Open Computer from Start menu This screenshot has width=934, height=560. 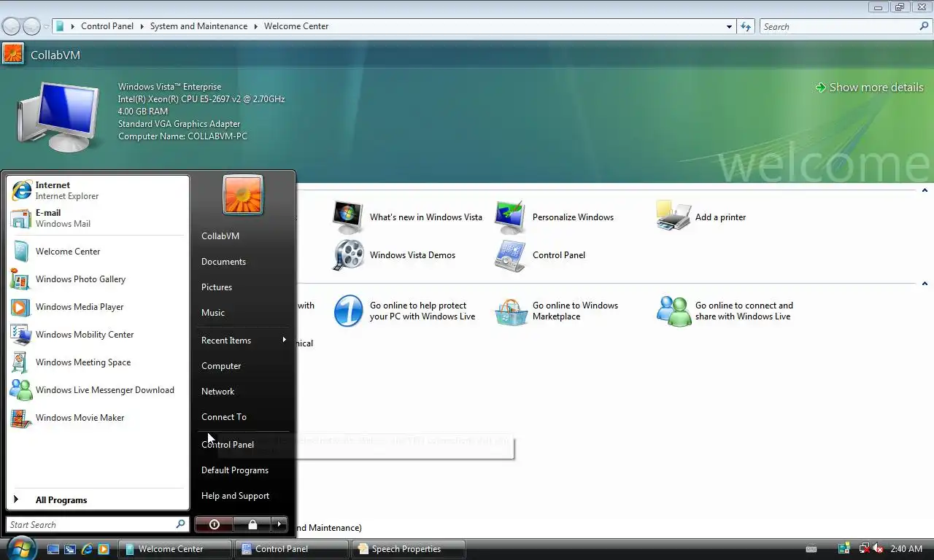pyautogui.click(x=244, y=366)
